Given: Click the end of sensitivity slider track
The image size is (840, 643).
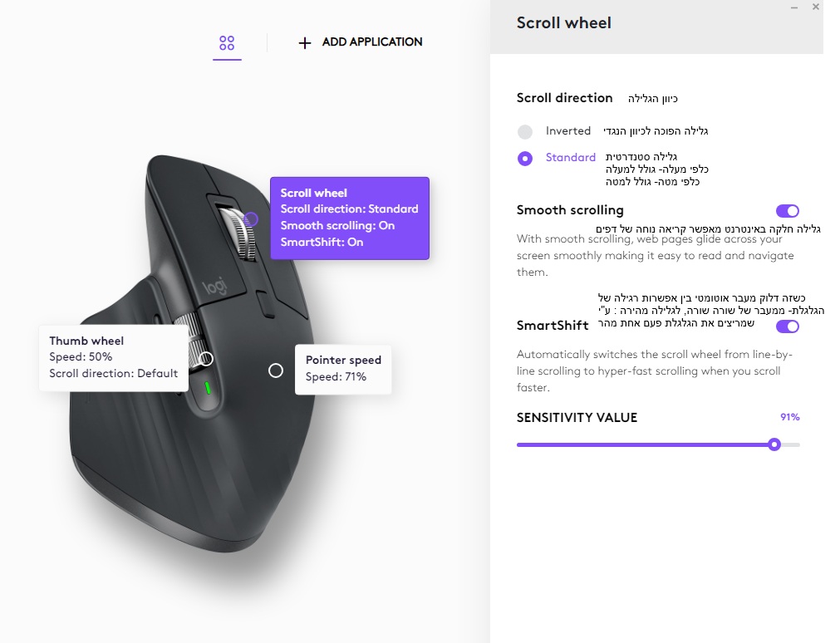Looking at the screenshot, I should coord(797,444).
